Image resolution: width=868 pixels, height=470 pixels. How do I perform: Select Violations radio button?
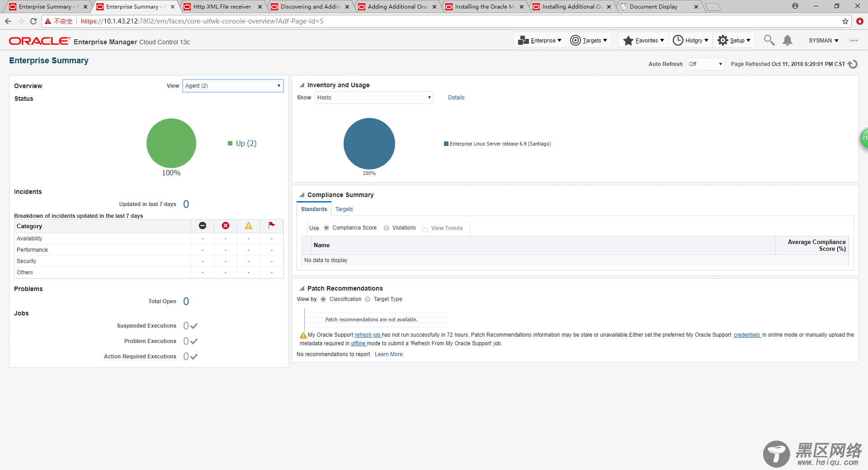click(387, 228)
